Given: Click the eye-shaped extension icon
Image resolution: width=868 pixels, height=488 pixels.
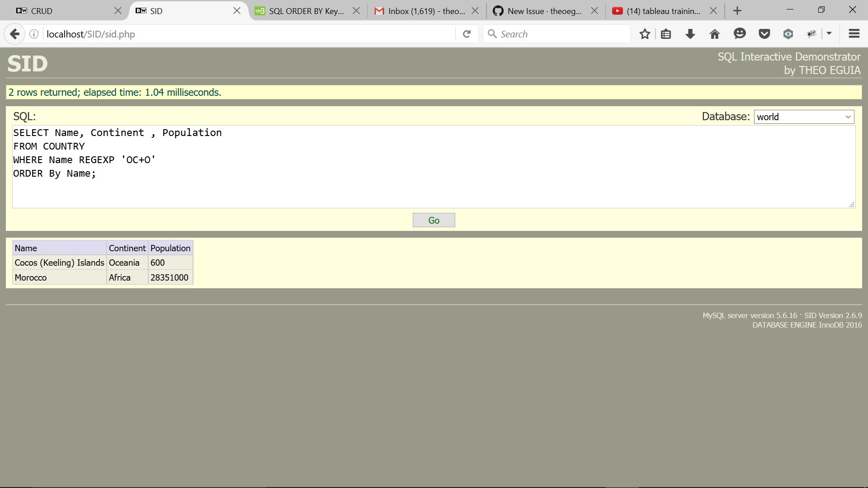Looking at the screenshot, I should pos(788,34).
